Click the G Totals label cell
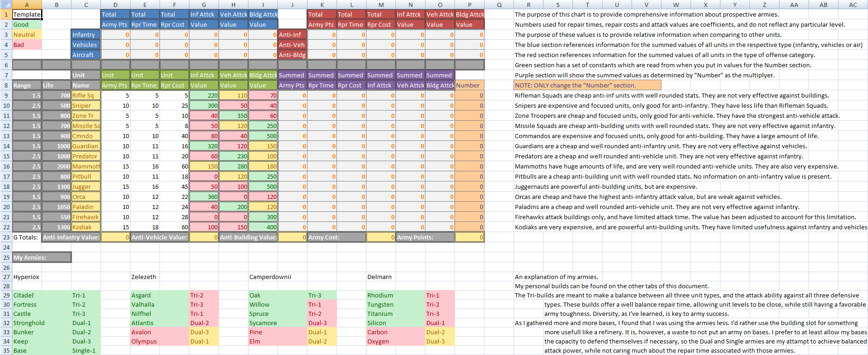The image size is (868, 355). [27, 237]
